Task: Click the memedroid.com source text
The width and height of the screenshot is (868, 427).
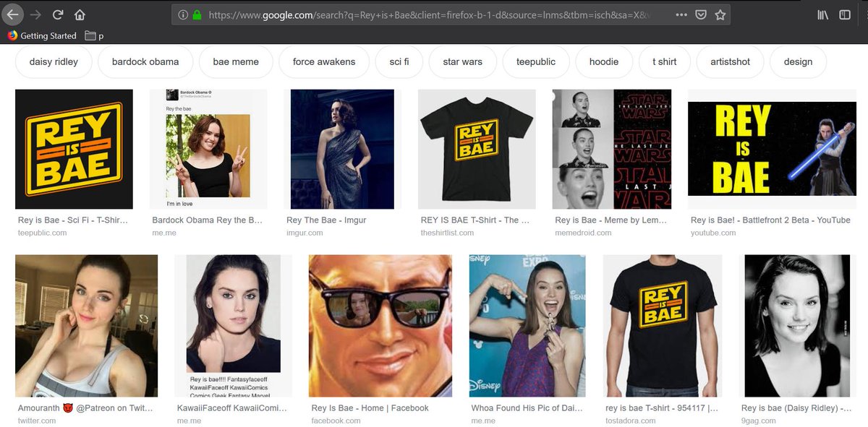Action: pos(583,233)
